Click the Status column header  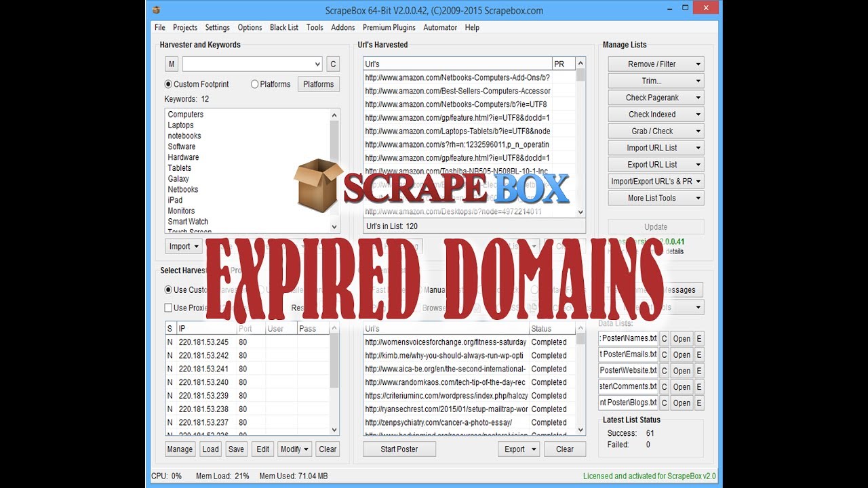pos(552,329)
